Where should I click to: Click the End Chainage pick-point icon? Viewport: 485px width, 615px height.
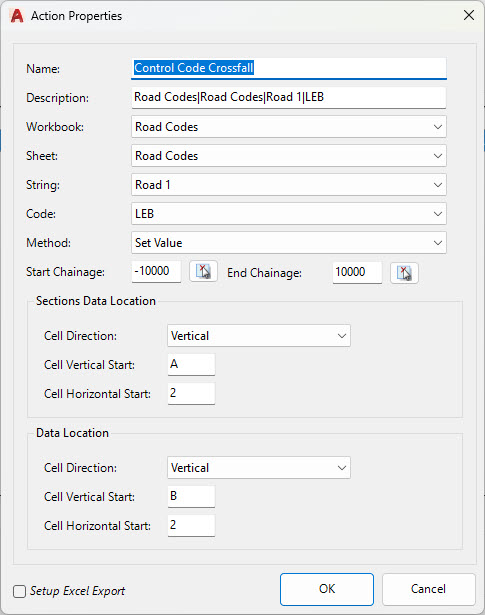(x=404, y=272)
